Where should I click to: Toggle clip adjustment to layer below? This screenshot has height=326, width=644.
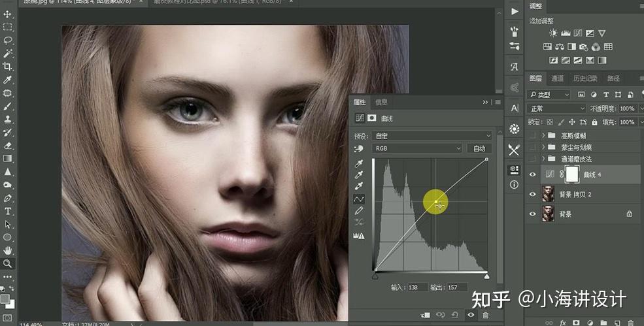426,315
